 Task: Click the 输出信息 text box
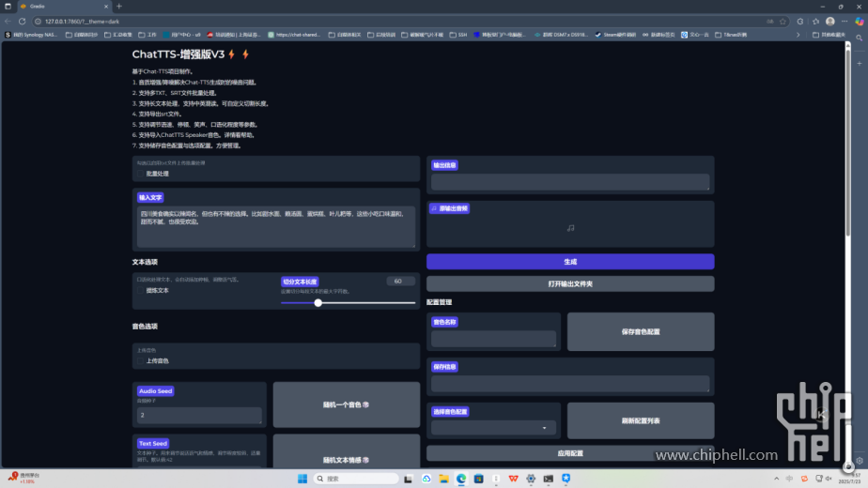point(570,182)
